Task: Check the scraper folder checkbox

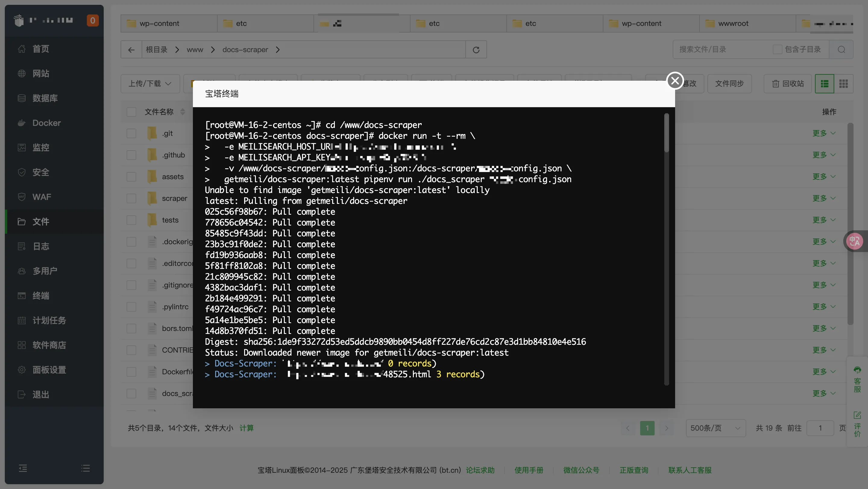Action: pos(131,198)
